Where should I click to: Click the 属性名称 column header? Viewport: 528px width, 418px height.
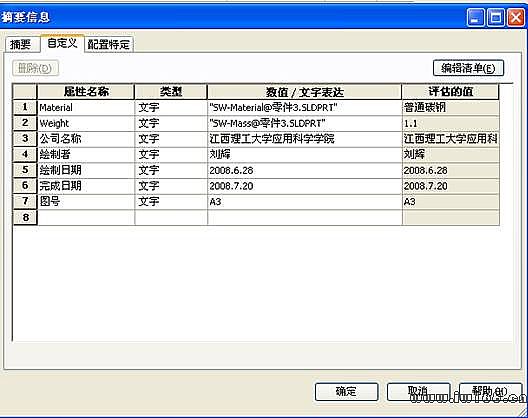86,92
